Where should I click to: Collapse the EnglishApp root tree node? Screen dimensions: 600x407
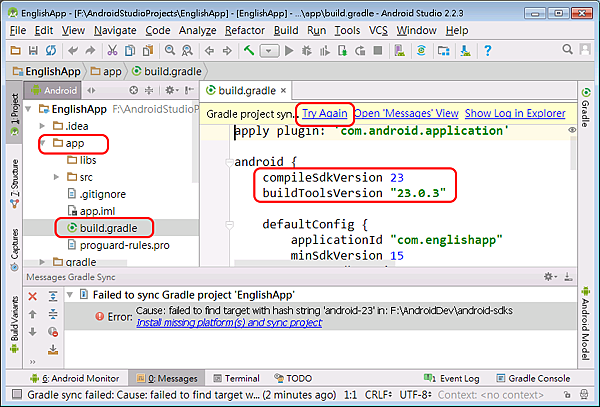[28, 109]
